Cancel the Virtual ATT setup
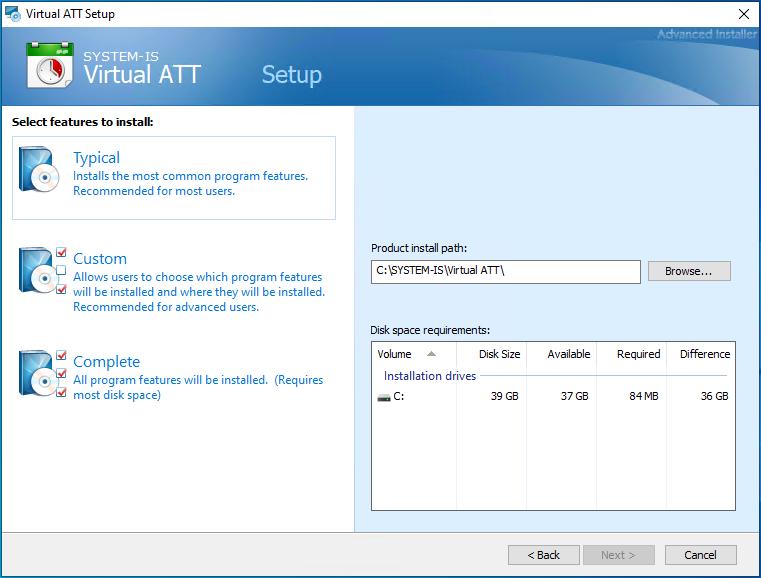 tap(700, 555)
